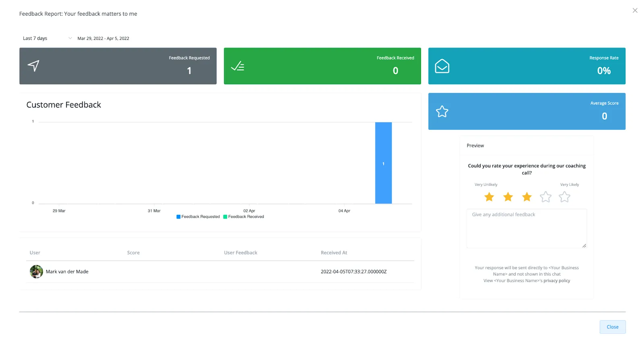The image size is (644, 343).
Task: Click Mark van der Made's avatar
Action: (36, 272)
